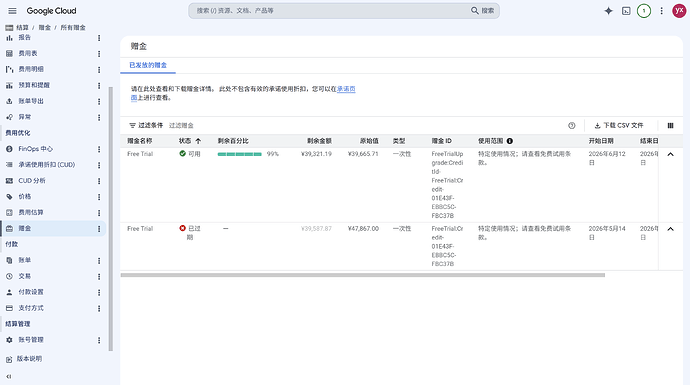Sort by the 状态 column arrow
This screenshot has height=385, width=690.
pos(198,141)
